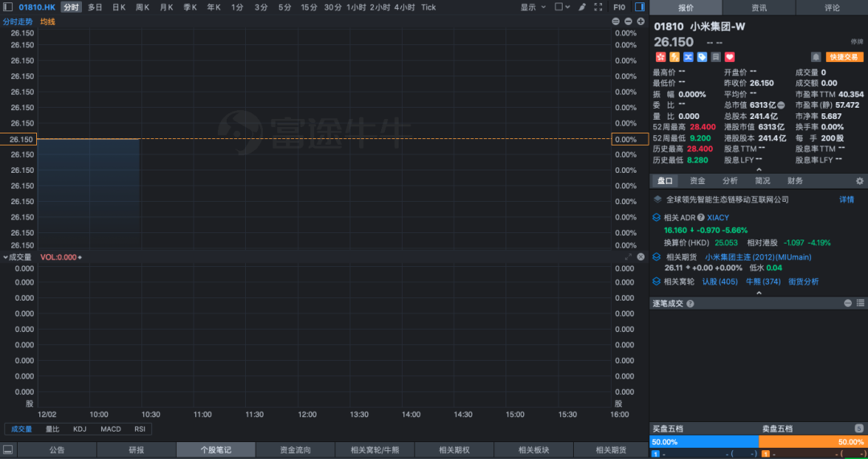Select MACD indicator
This screenshot has height=459, width=868.
tap(111, 429)
